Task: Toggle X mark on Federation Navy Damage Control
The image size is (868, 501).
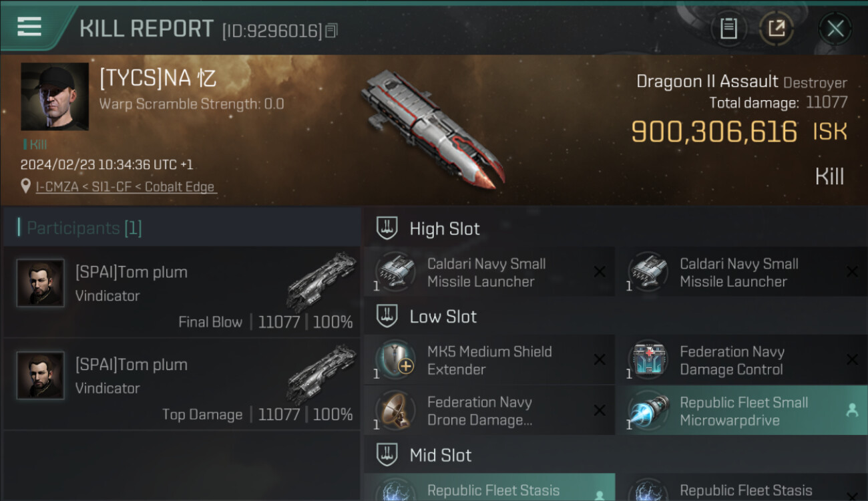Action: (852, 360)
